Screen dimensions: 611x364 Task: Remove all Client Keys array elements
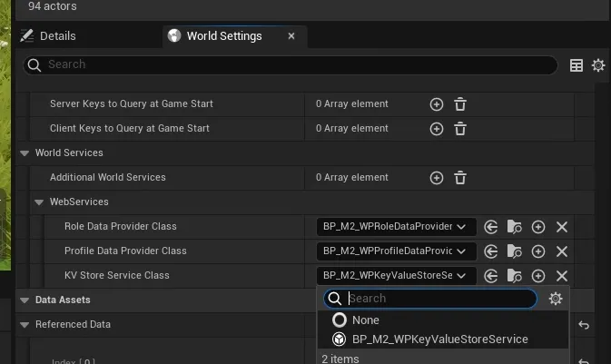pyautogui.click(x=460, y=129)
